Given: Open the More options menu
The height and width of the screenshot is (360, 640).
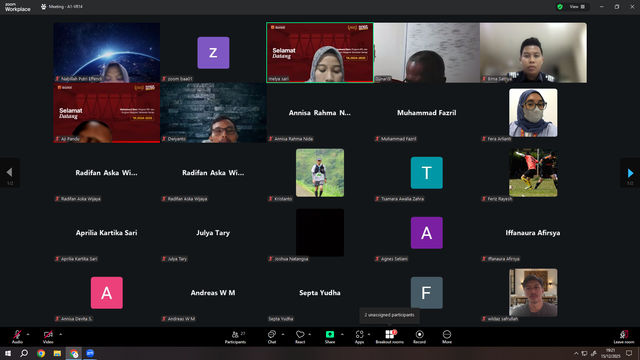Looking at the screenshot, I should point(447,337).
